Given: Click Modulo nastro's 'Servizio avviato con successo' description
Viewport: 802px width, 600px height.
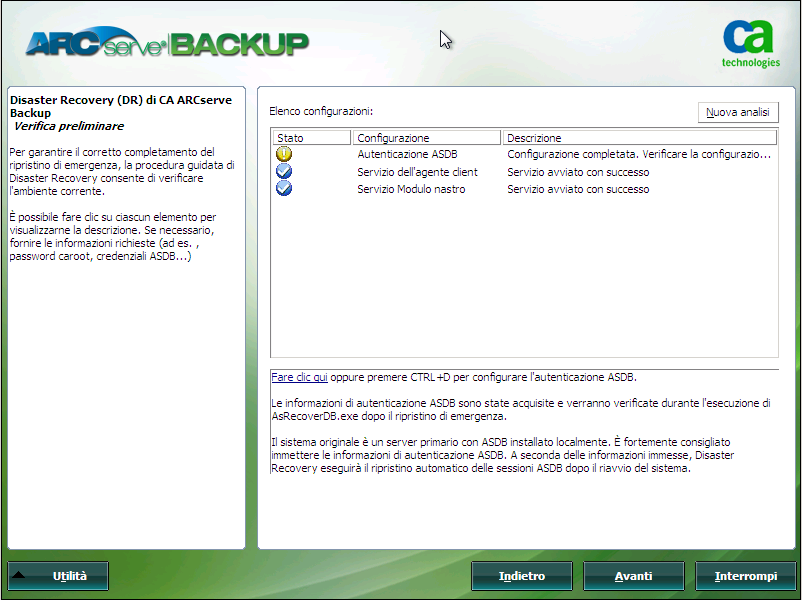Looking at the screenshot, I should (578, 189).
